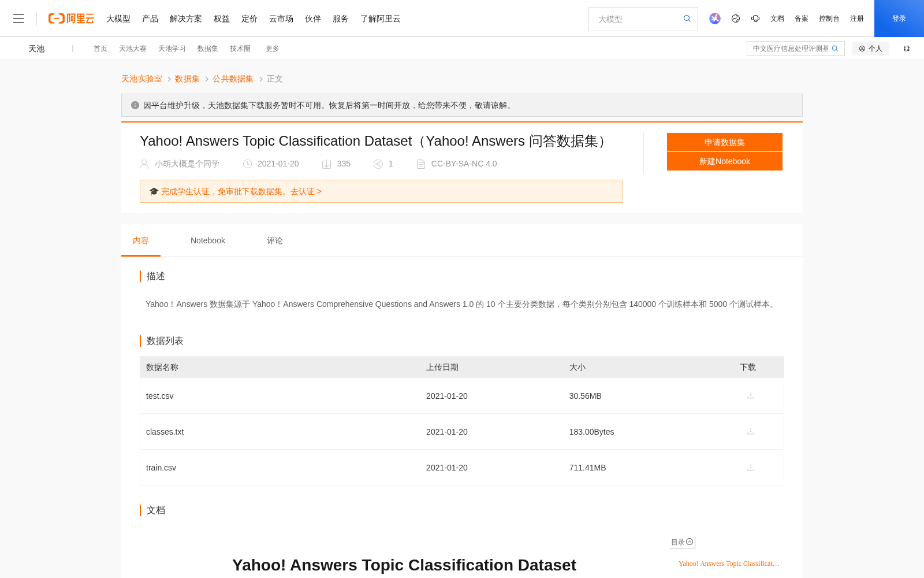Screen dimensions: 924x578
Task: Open 了解阿里云 menu
Action: (381, 18)
